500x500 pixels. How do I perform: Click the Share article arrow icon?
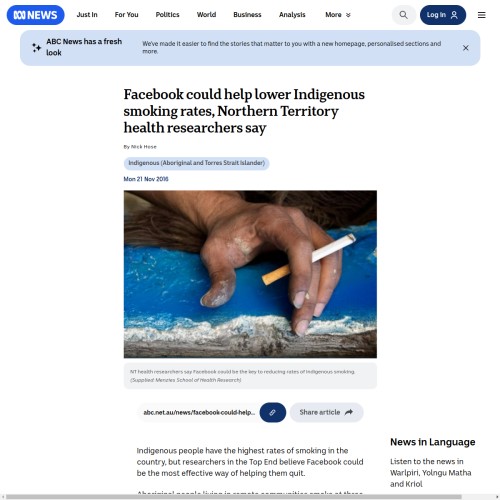(x=349, y=412)
